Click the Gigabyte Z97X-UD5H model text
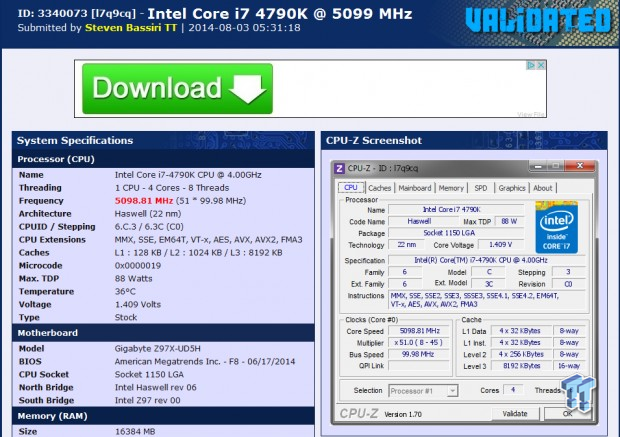This screenshot has height=437, width=620. click(158, 348)
